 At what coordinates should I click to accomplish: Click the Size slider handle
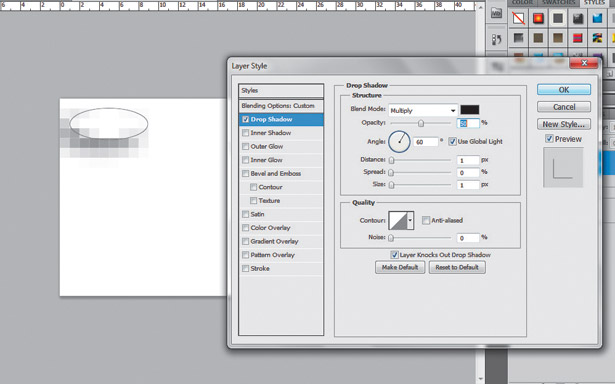coord(391,185)
